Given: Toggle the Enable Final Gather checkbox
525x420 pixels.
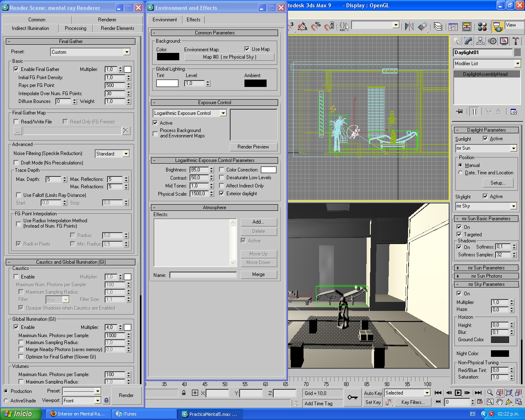Looking at the screenshot, I should coord(16,69).
